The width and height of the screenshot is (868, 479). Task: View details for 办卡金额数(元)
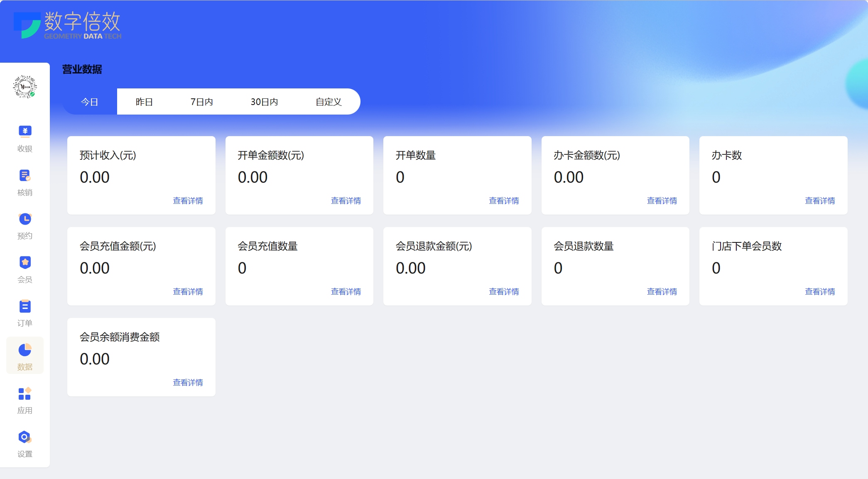point(662,201)
